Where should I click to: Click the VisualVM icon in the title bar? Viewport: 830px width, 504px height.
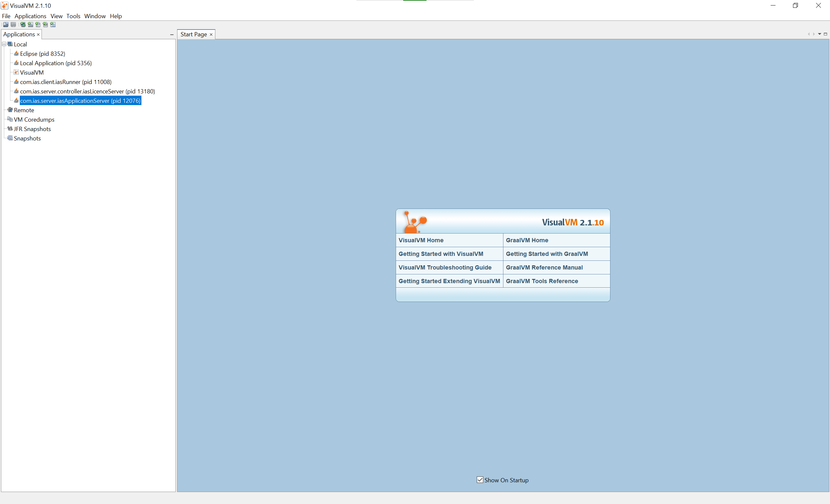click(5, 6)
